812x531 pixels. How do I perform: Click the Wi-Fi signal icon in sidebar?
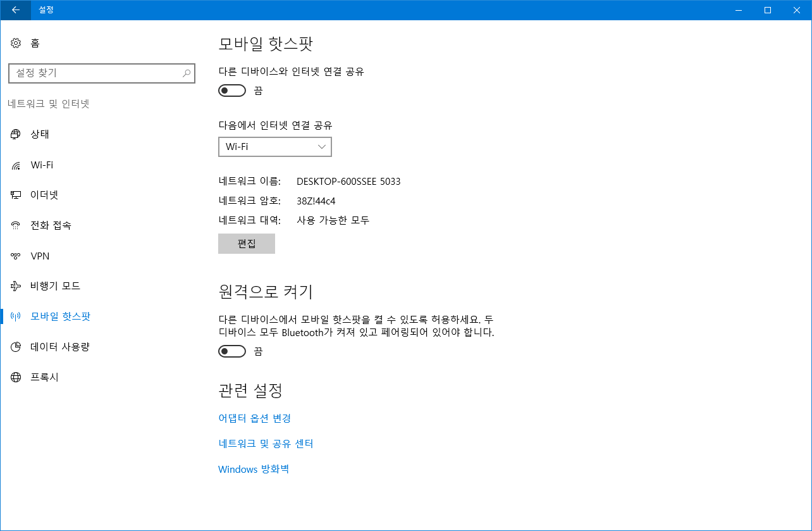click(x=16, y=165)
